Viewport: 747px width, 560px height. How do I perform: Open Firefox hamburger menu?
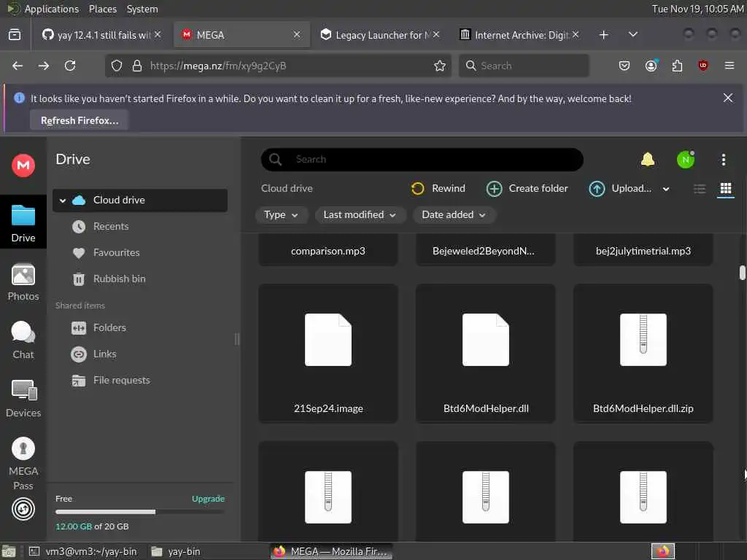pos(729,66)
